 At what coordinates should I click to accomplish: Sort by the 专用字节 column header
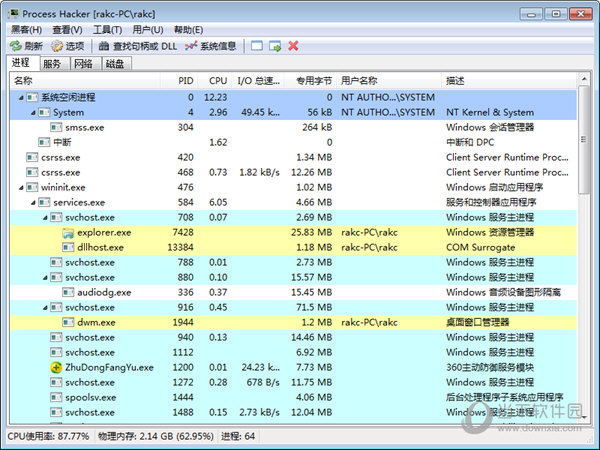pos(310,81)
